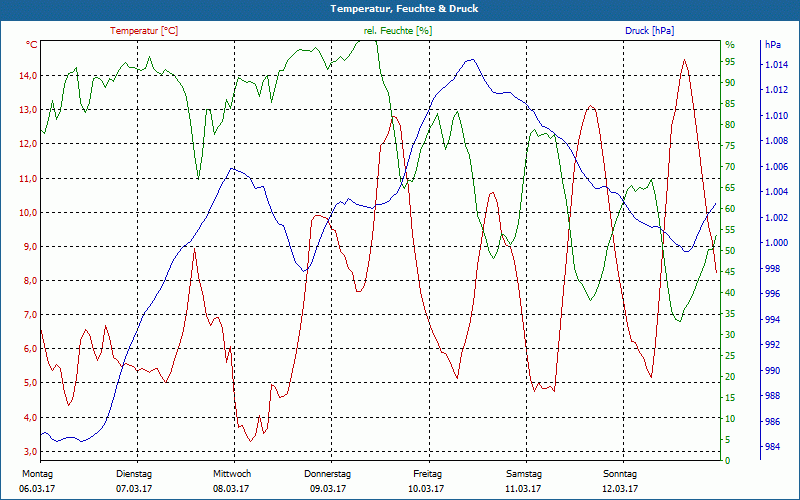Click the date '06.03.17'
Image resolution: width=800 pixels, height=500 pixels.
coord(37,489)
